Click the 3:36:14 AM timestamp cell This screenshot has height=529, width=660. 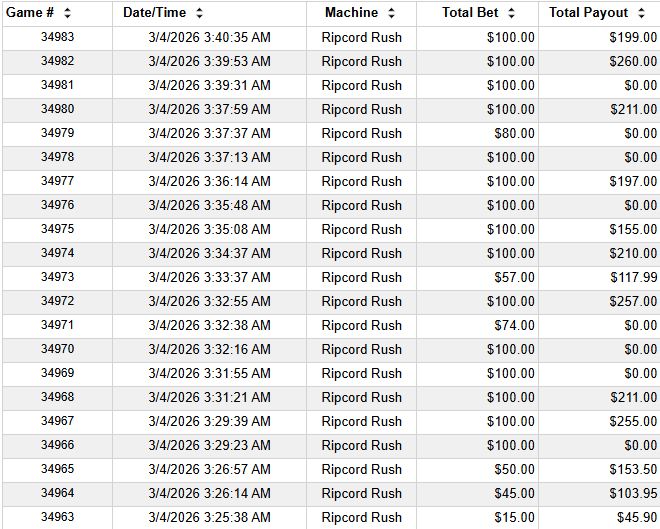click(x=209, y=181)
